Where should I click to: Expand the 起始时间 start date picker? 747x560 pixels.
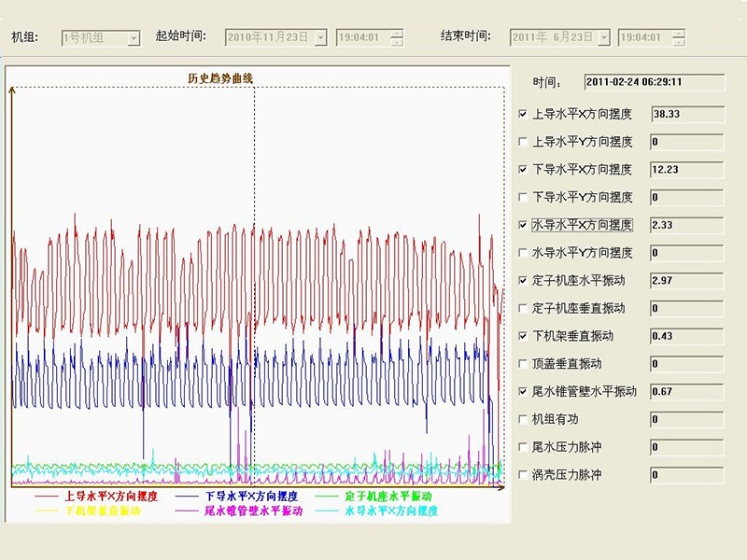tap(320, 37)
